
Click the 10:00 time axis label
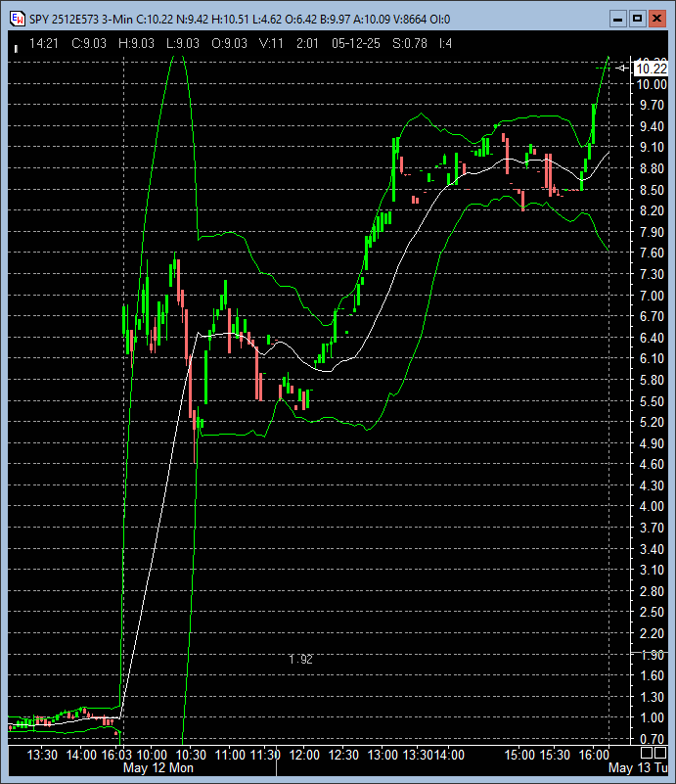tap(152, 755)
